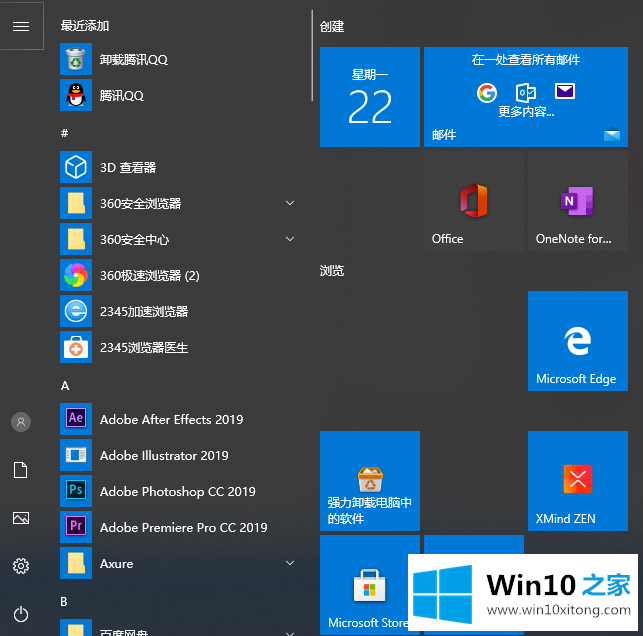Launch the 腾讯QQ penguin icon

tap(76, 95)
